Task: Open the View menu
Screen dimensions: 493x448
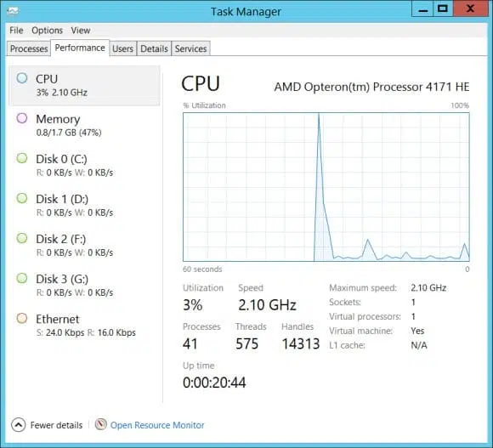Action: click(x=81, y=31)
